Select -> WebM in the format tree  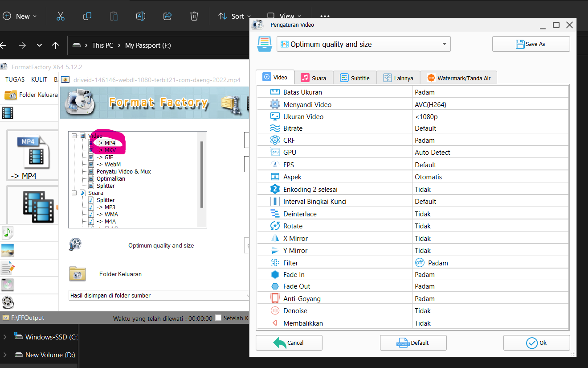click(108, 164)
